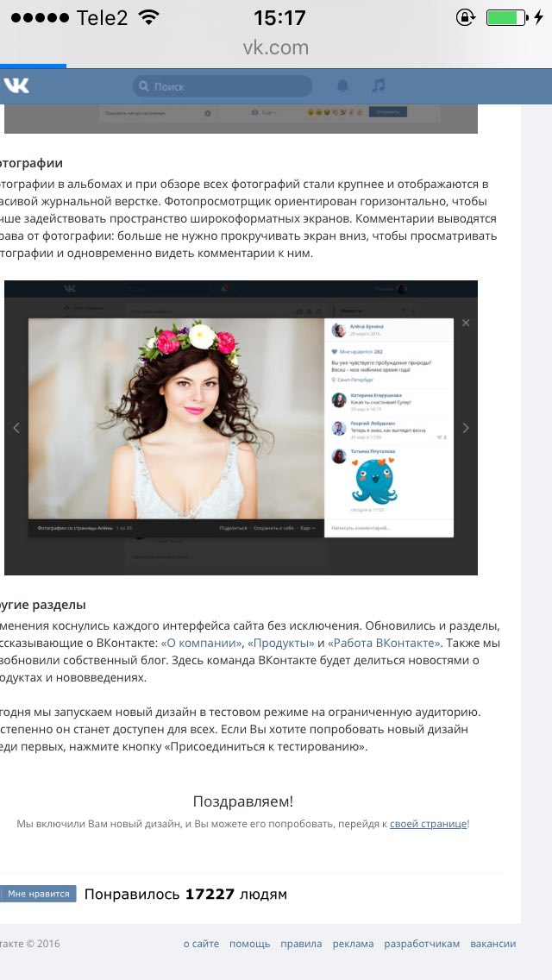Focus the Поиск search field
This screenshot has width=552, height=980.
(223, 86)
